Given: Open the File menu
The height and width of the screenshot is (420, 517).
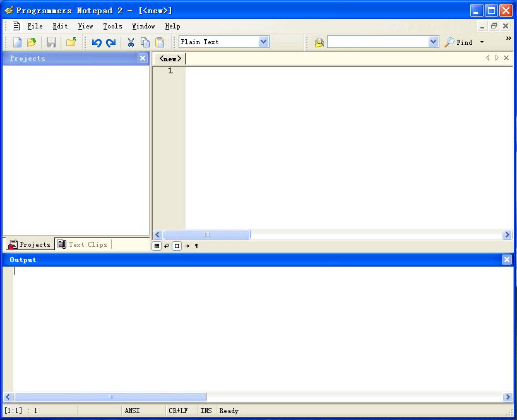Looking at the screenshot, I should [x=35, y=26].
